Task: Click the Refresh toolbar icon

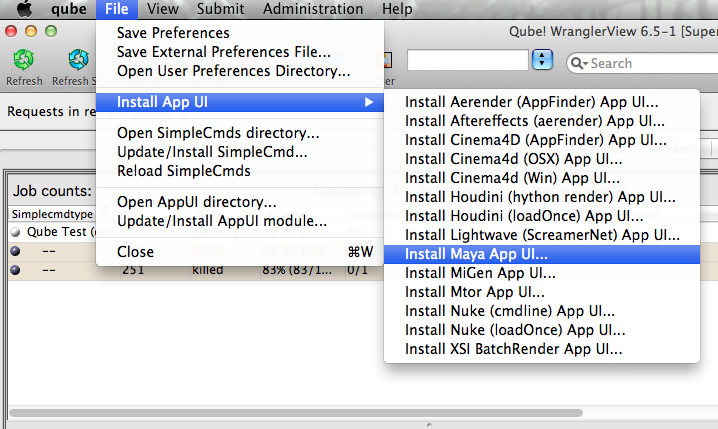Action: pos(23,63)
